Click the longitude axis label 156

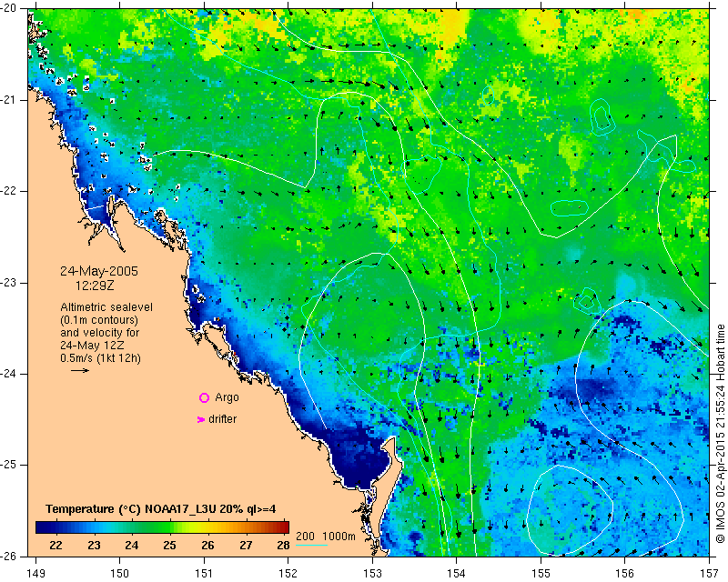[x=625, y=574]
